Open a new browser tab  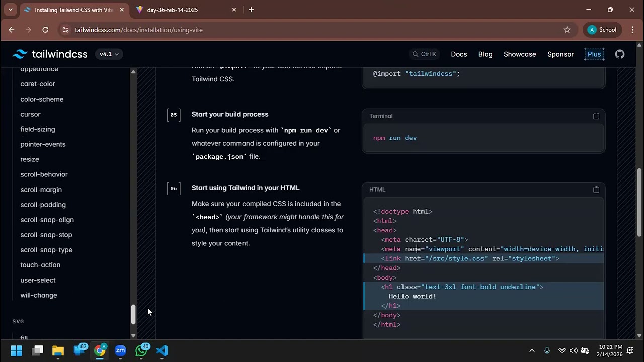click(251, 10)
